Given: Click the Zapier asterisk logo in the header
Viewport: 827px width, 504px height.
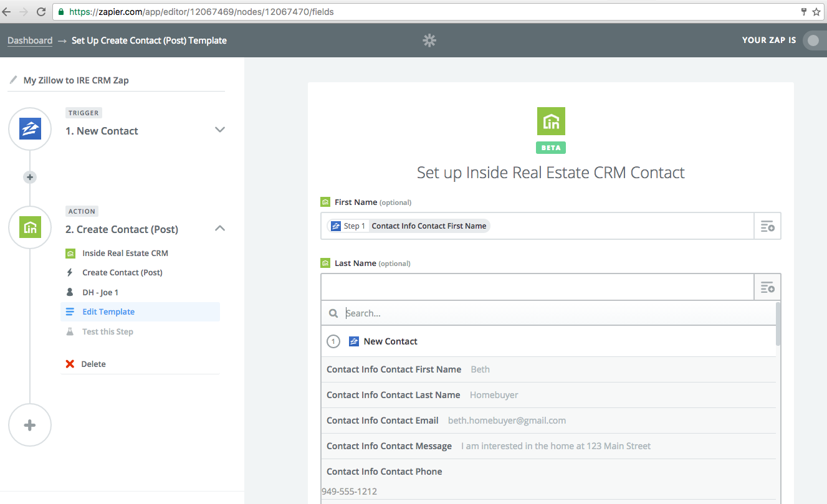Looking at the screenshot, I should (x=429, y=40).
